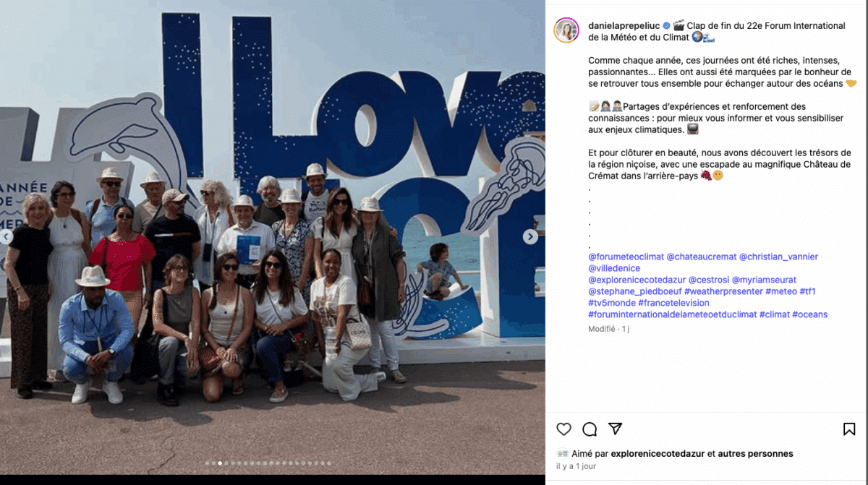Open the @villedenice mention
868x485 pixels.
[x=614, y=268]
